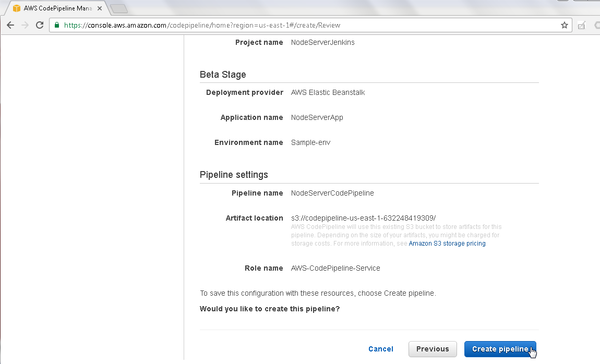
Task: Click the browser back arrow
Action: coord(10,25)
